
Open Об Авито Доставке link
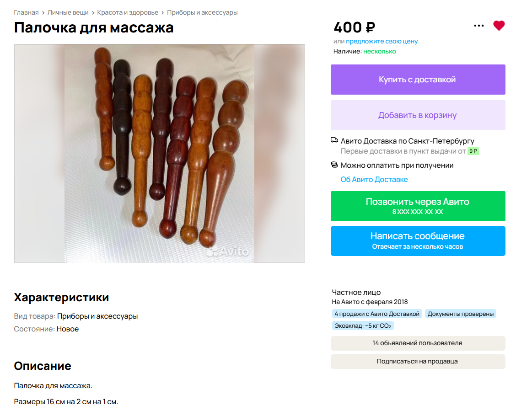click(374, 179)
